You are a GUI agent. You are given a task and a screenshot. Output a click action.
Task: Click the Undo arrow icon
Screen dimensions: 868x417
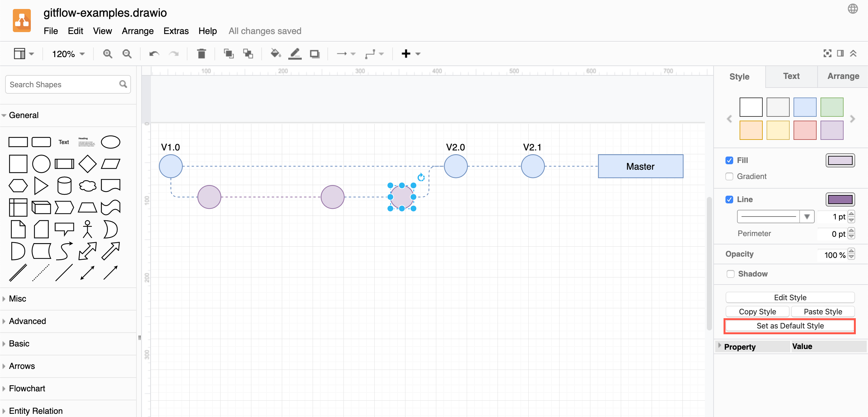(x=153, y=54)
